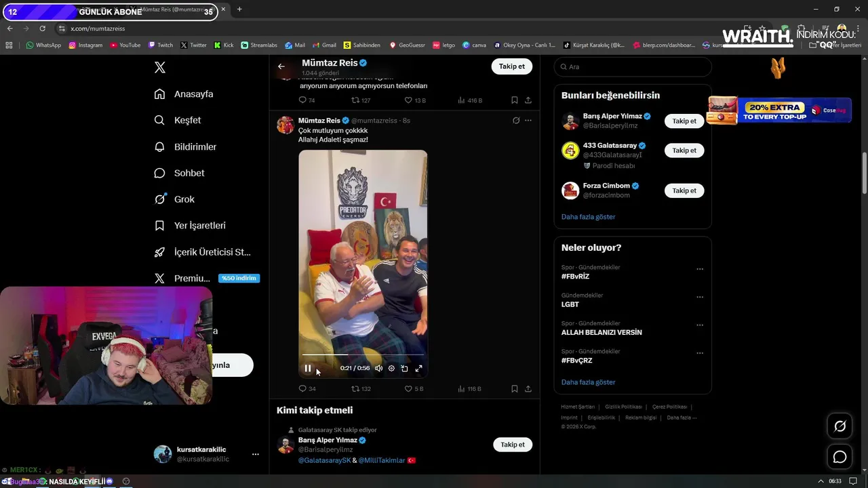Open Twitch bookmark in bookmarks bar
Screen dimensions: 868x488
(x=160, y=45)
